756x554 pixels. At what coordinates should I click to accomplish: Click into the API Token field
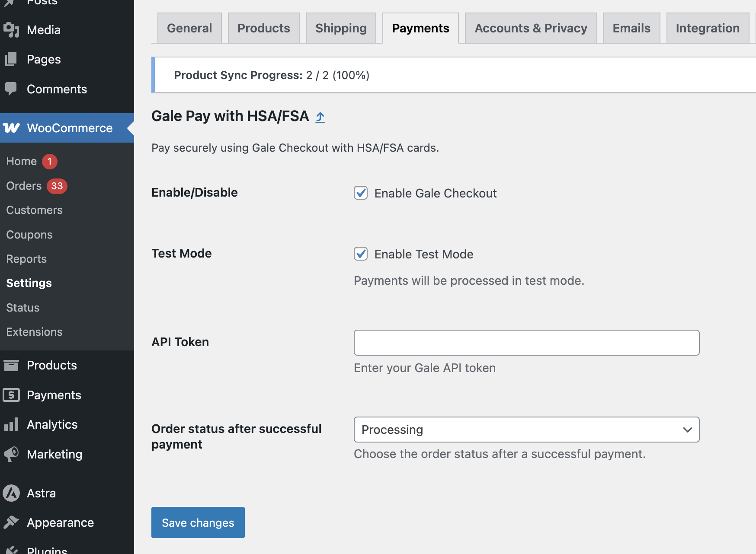point(526,343)
